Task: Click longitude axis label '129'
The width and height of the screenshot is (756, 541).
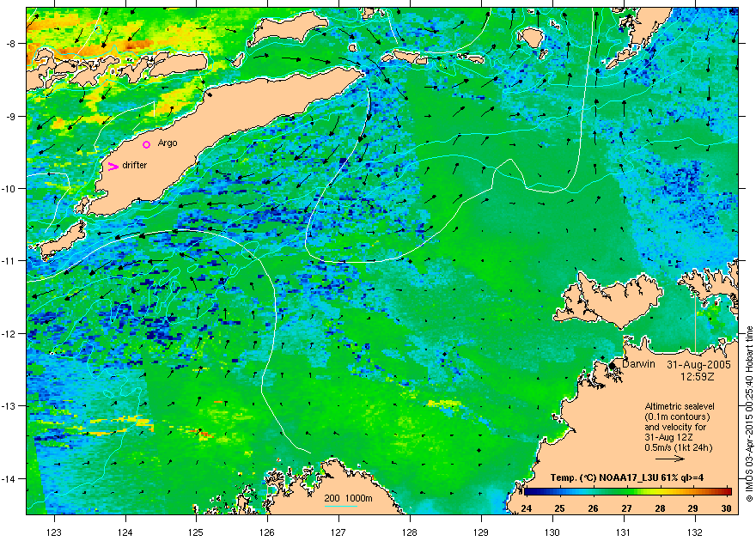Action: coord(481,532)
